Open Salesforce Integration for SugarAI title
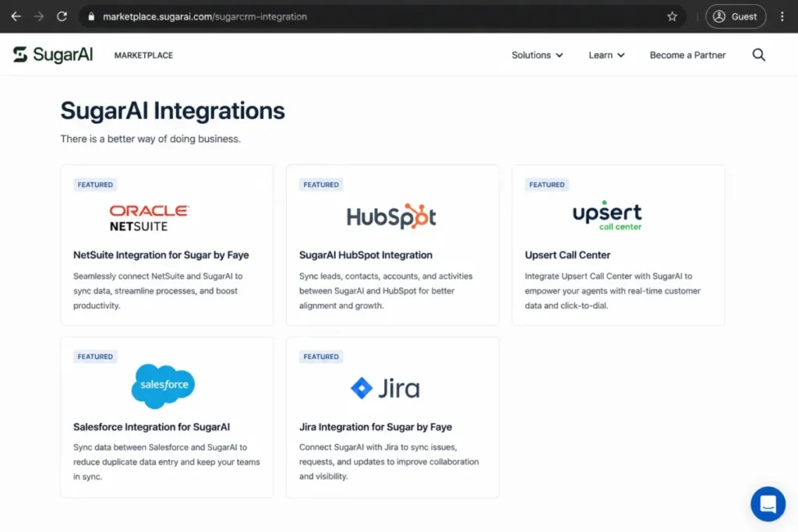Viewport: 798px width, 532px height. (151, 427)
